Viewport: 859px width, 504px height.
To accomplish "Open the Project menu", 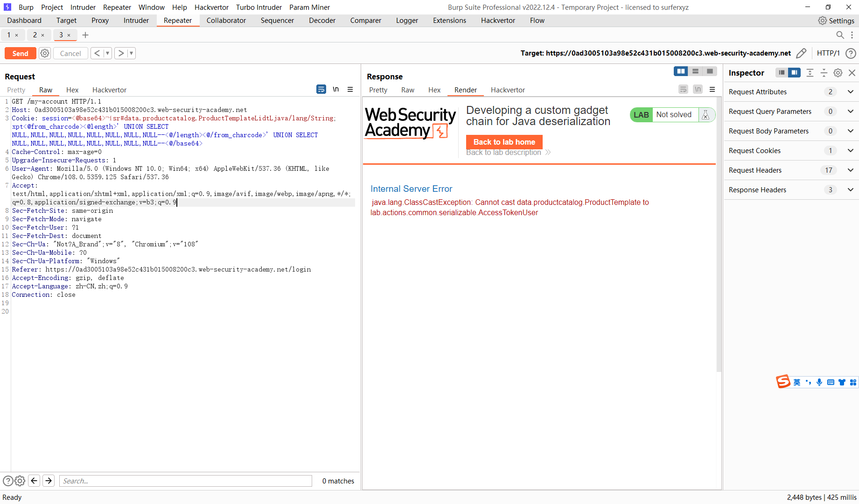I will [52, 7].
